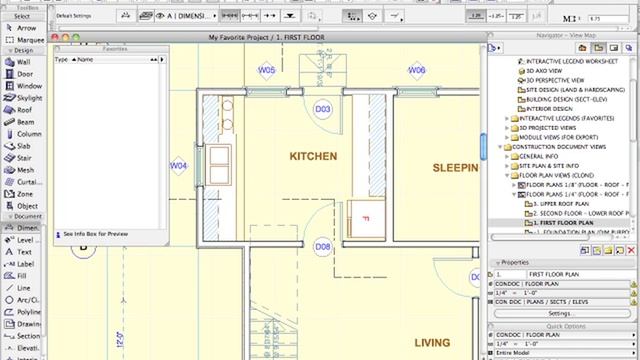Select the Curtain Wall tool
This screenshot has width=640, height=360.
[23, 182]
